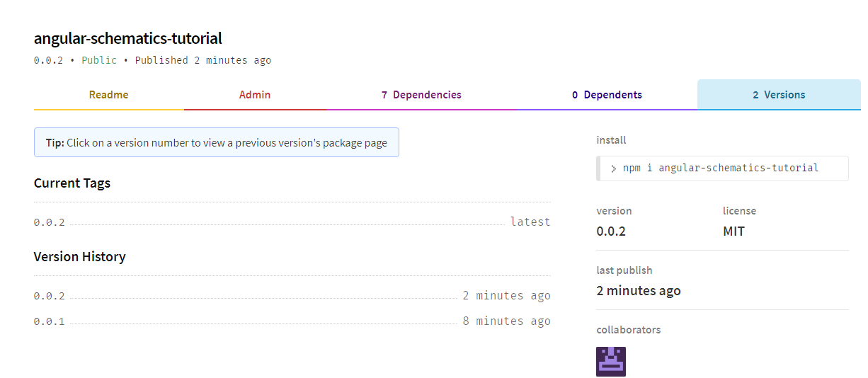Click the Version History heading
Image resolution: width=868 pixels, height=378 pixels.
pos(80,257)
